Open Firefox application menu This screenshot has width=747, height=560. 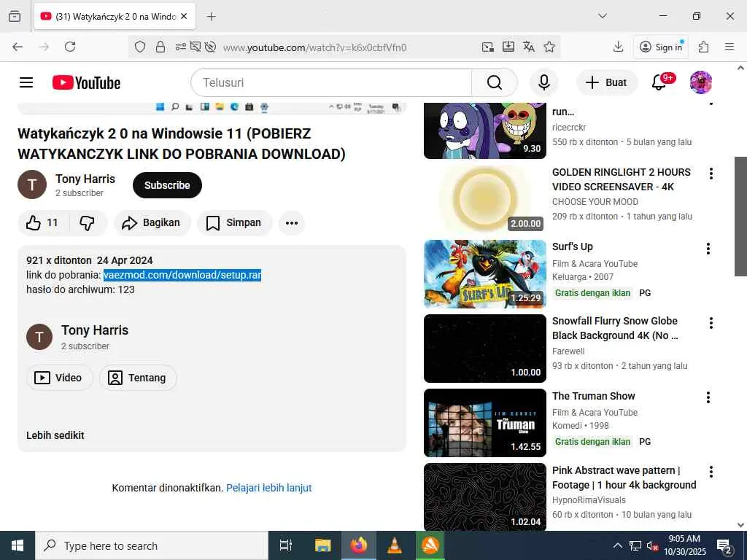click(729, 47)
